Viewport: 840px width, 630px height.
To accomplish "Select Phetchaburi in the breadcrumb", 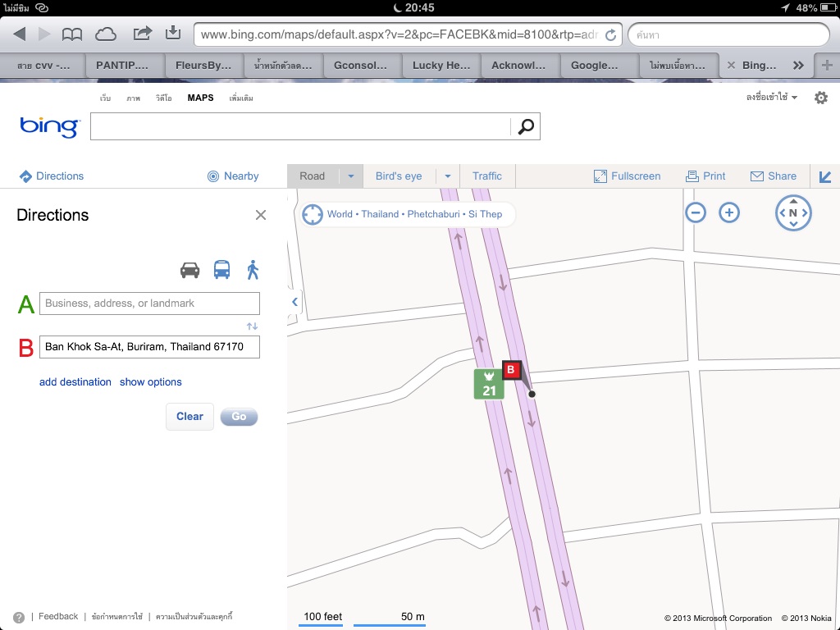I will tap(433, 214).
